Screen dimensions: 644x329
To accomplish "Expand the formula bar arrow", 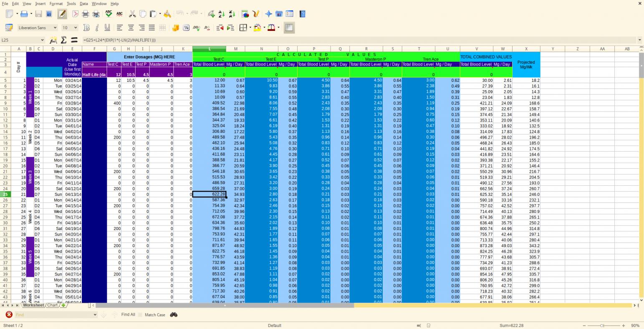I will pyautogui.click(x=640, y=40).
